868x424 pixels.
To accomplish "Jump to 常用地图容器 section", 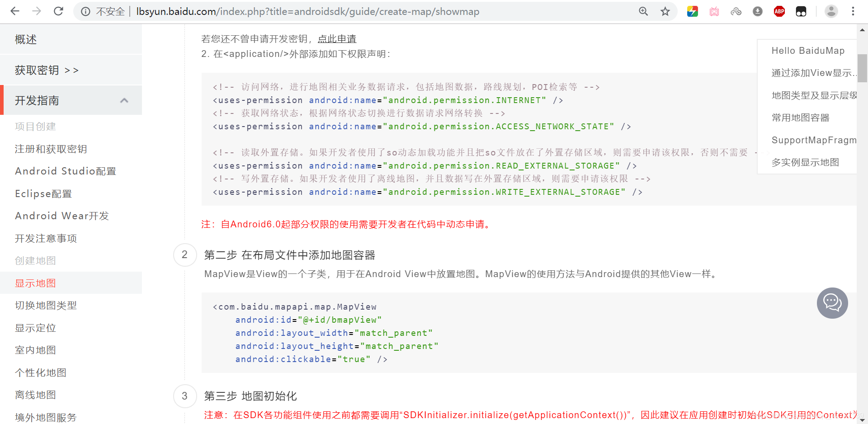I will coord(800,118).
